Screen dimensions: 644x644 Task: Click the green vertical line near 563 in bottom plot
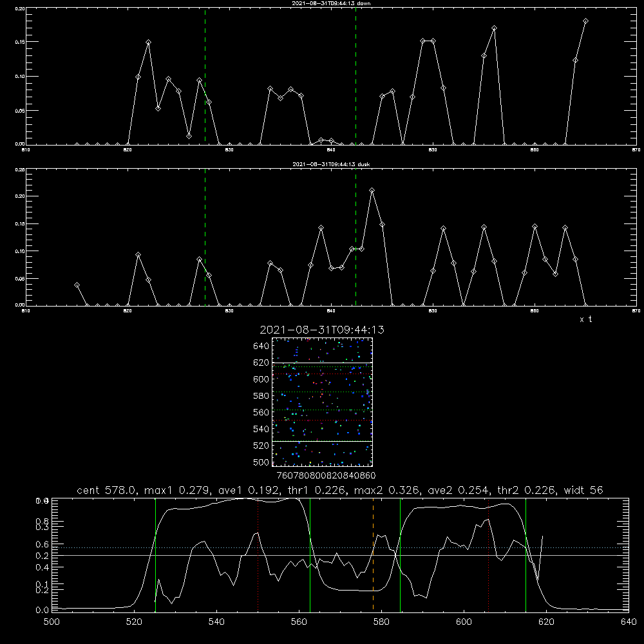tap(310, 554)
